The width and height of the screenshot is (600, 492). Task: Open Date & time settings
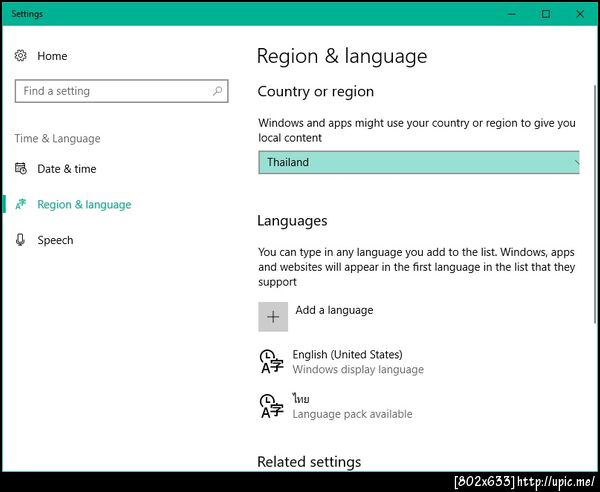point(67,169)
